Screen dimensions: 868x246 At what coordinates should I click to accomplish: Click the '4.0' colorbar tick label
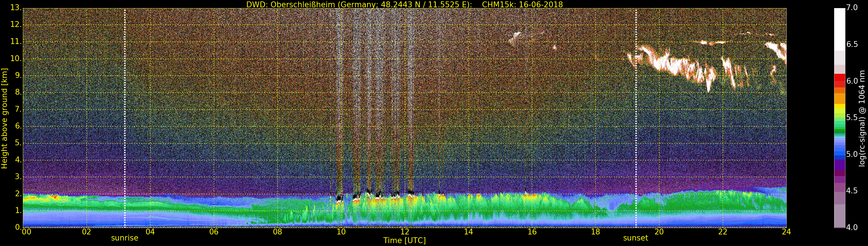click(x=852, y=228)
